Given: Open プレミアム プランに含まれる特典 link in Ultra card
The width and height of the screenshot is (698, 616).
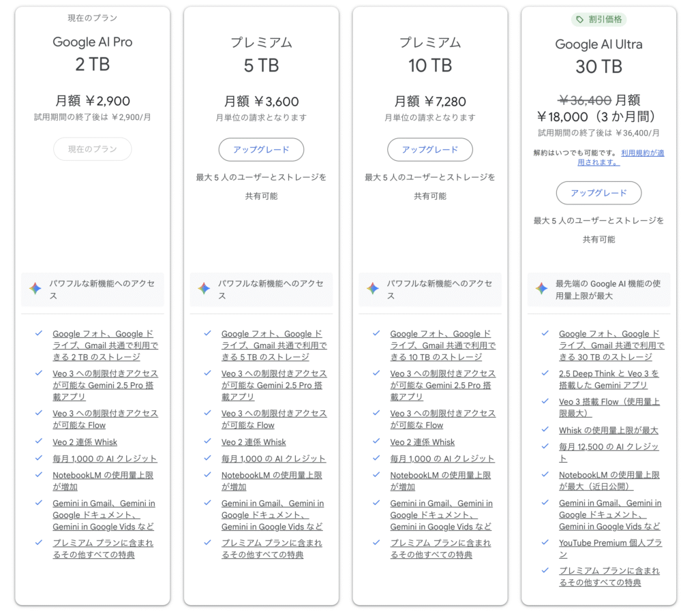Looking at the screenshot, I should click(x=609, y=577).
